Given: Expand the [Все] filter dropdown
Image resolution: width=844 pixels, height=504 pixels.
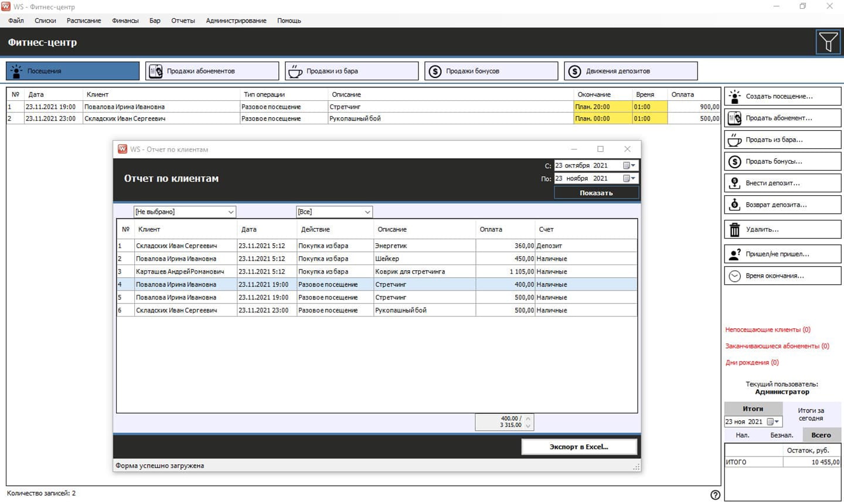Looking at the screenshot, I should tap(367, 212).
